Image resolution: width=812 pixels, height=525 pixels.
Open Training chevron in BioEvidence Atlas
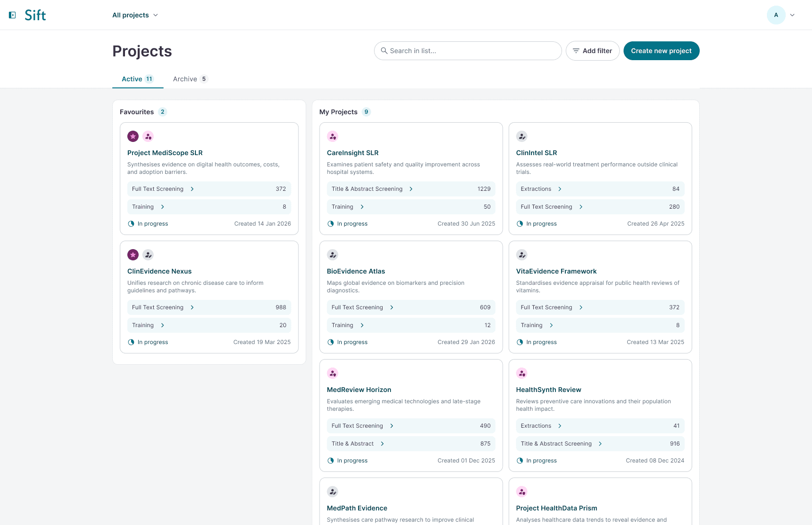(x=362, y=325)
